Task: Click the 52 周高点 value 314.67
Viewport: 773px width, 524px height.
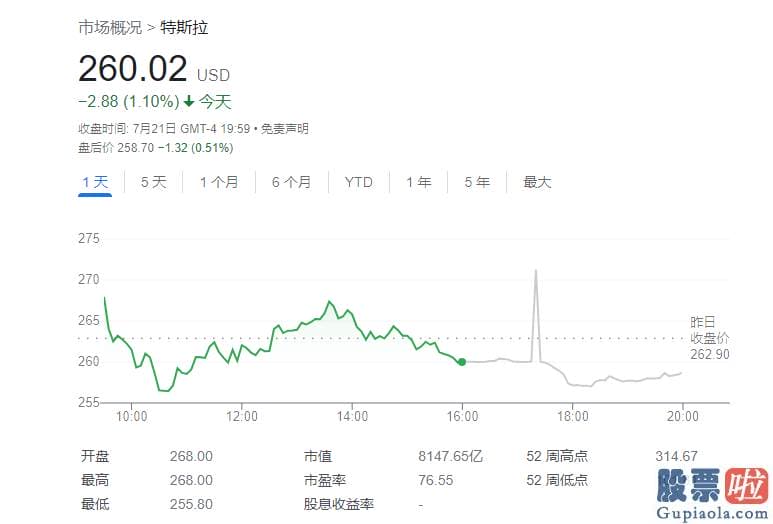Action: pos(676,456)
